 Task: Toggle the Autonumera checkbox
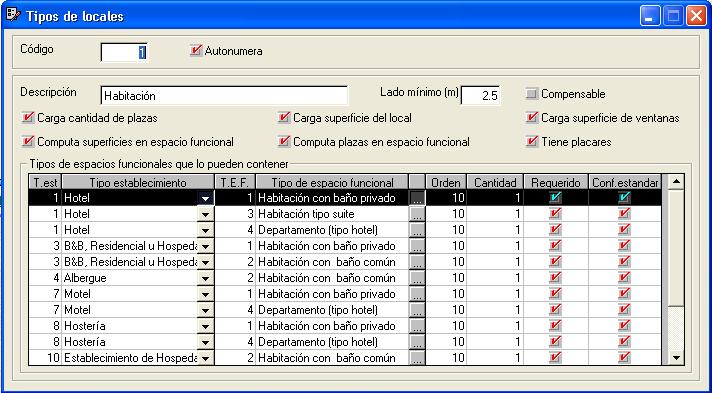196,50
